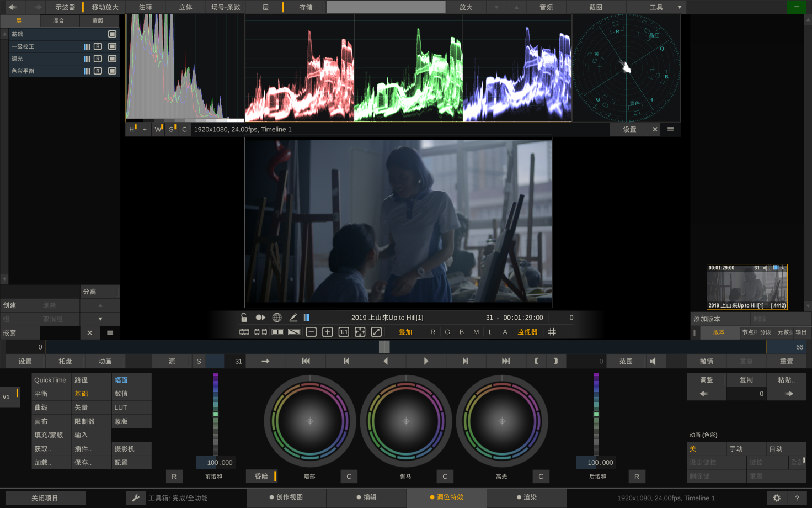Click the 伽马 color wheel
Viewport: 812px width, 508px height.
(406, 421)
